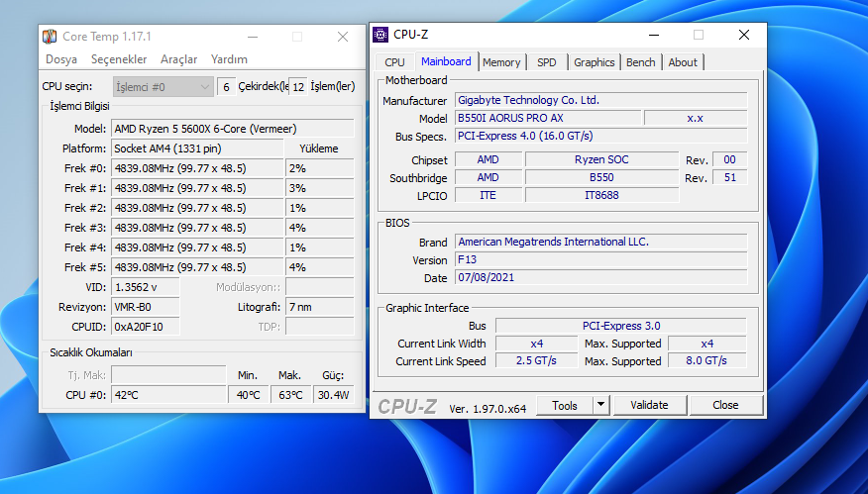Click the Frek #4 frequency value
The image size is (868, 494).
(197, 247)
